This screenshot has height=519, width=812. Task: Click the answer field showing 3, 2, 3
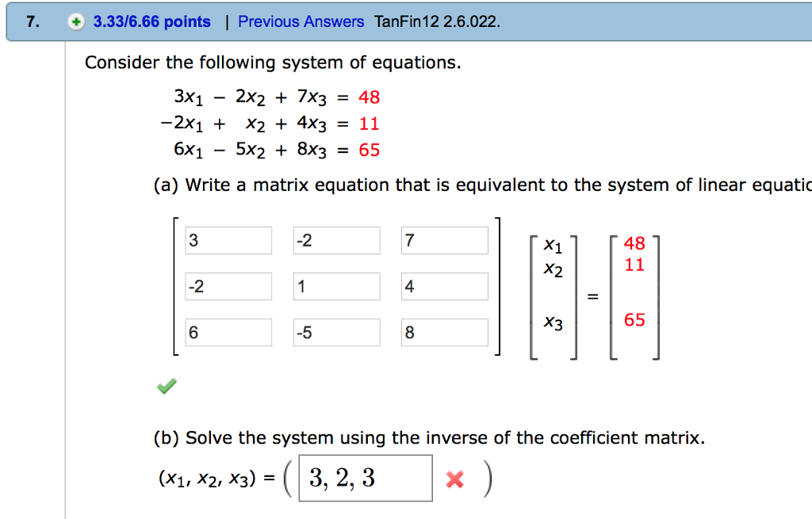[365, 477]
